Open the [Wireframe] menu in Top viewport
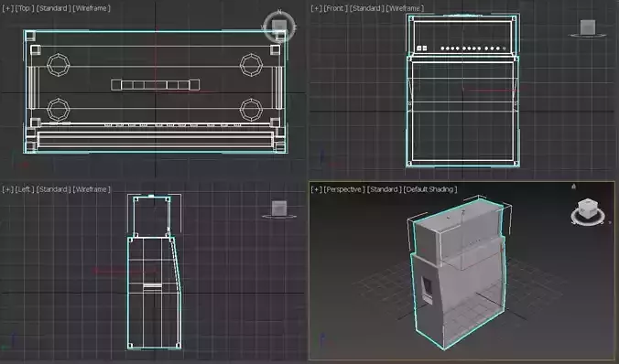This screenshot has width=619, height=364. 92,8
